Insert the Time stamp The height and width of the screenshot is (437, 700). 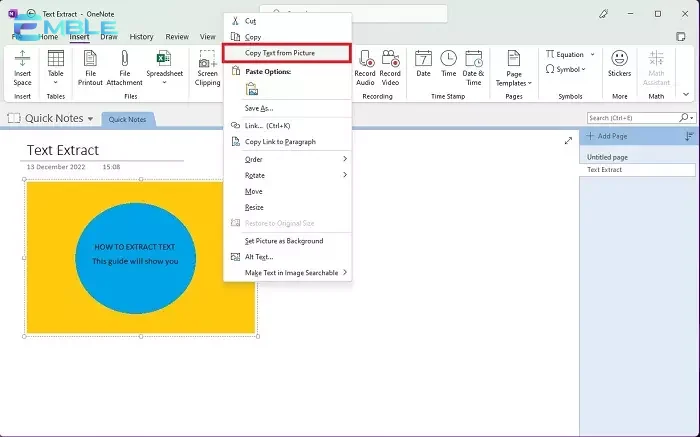(448, 63)
